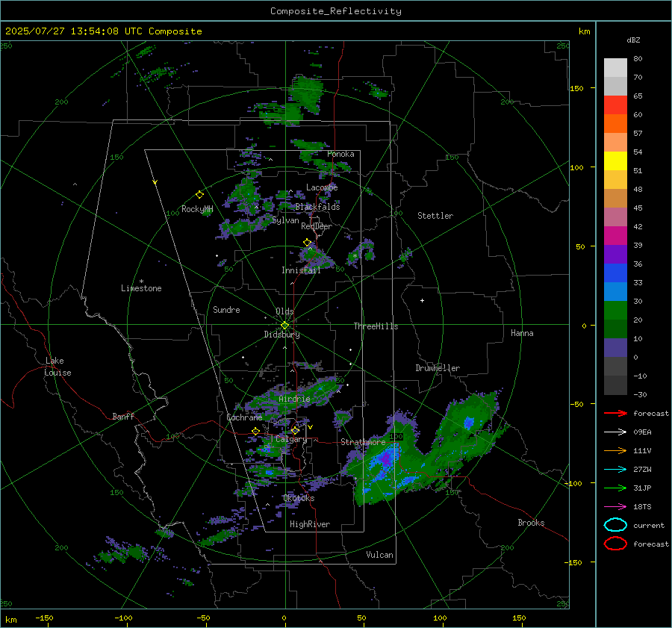Select the red forecast ellipse icon
Screen dimensions: 672x628
pyautogui.click(x=615, y=544)
